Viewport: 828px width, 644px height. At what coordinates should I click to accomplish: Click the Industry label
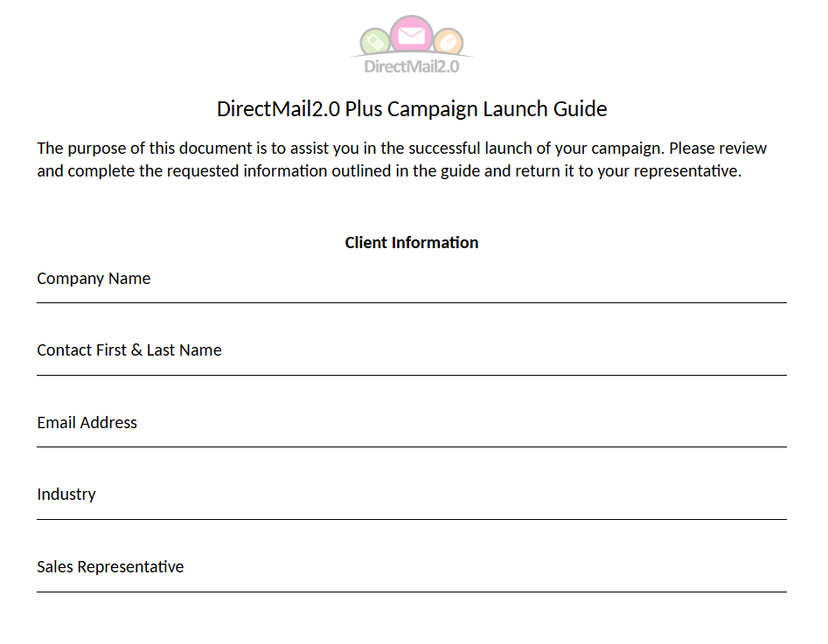(x=66, y=495)
